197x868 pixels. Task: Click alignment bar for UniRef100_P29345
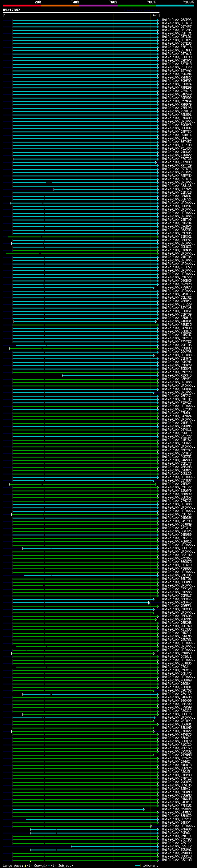pos(111,376)
